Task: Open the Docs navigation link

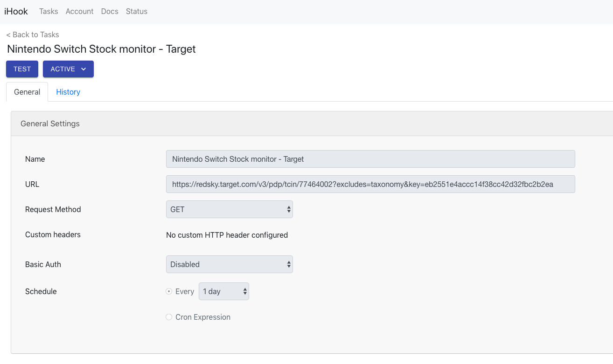Action: [110, 11]
